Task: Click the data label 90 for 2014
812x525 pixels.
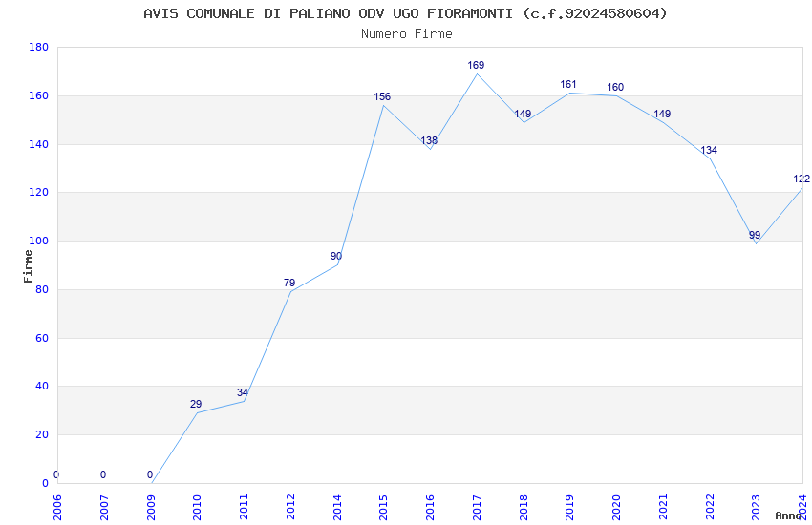Action: pos(336,256)
